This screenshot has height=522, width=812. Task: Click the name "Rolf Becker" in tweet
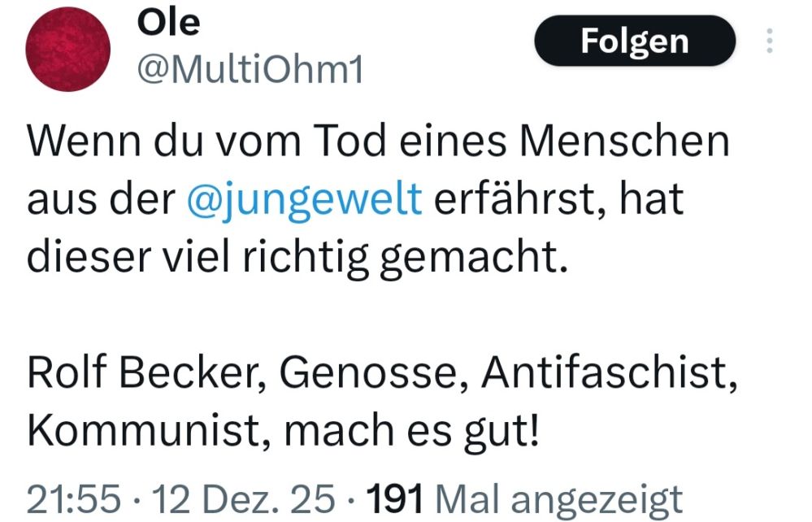click(x=145, y=373)
